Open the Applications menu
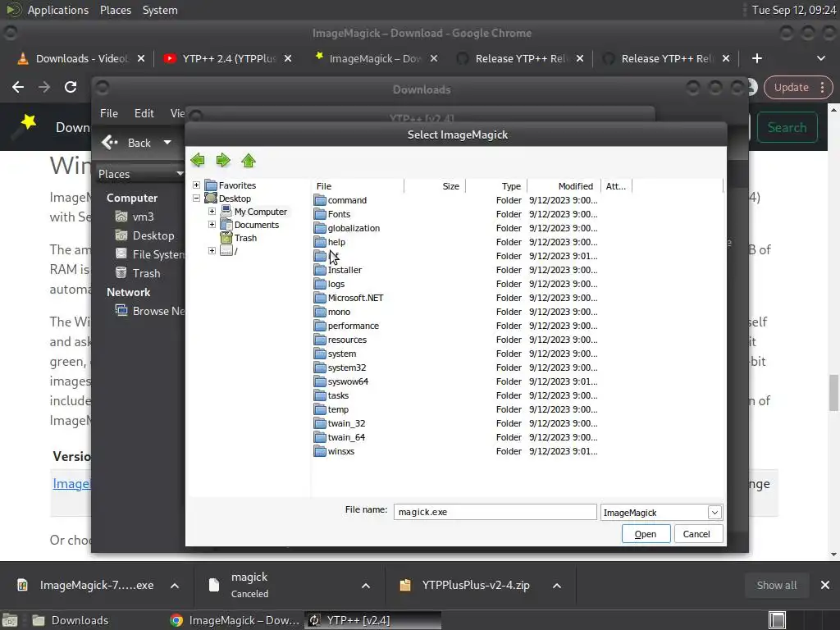Viewport: 840px width, 630px height. [x=58, y=10]
